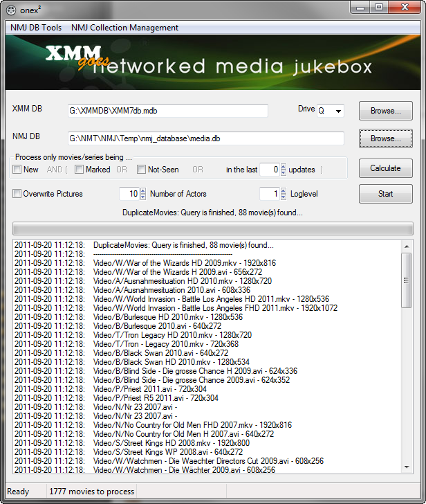Select log line War of the Wizards HD 2009.mkv
This screenshot has height=504, width=426.
[x=185, y=263]
